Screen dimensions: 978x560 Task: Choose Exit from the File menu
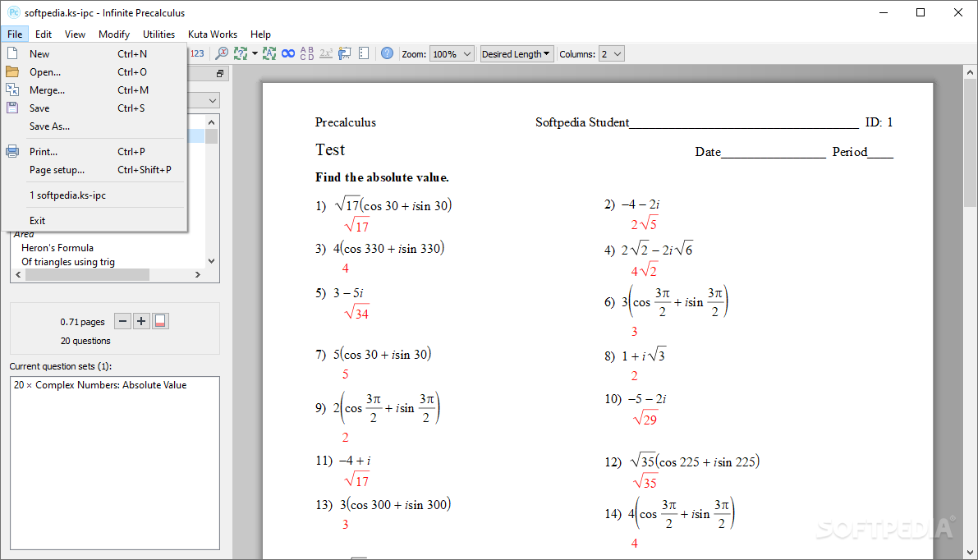coord(94,221)
